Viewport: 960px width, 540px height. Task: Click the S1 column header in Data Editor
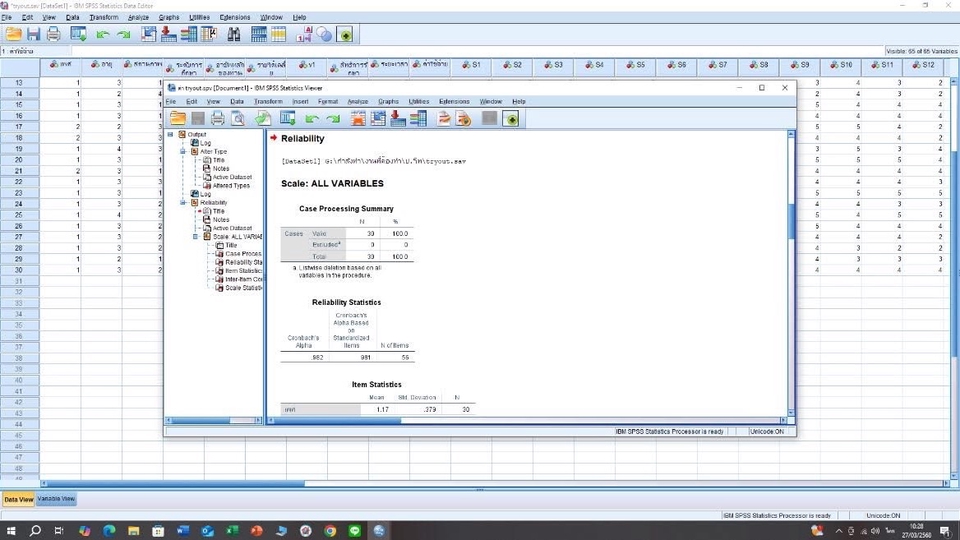[471, 65]
